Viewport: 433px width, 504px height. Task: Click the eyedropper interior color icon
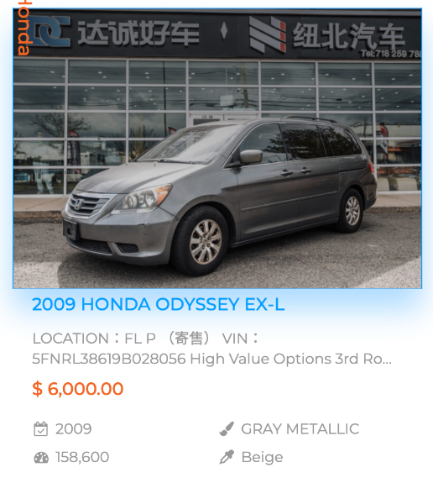227,457
